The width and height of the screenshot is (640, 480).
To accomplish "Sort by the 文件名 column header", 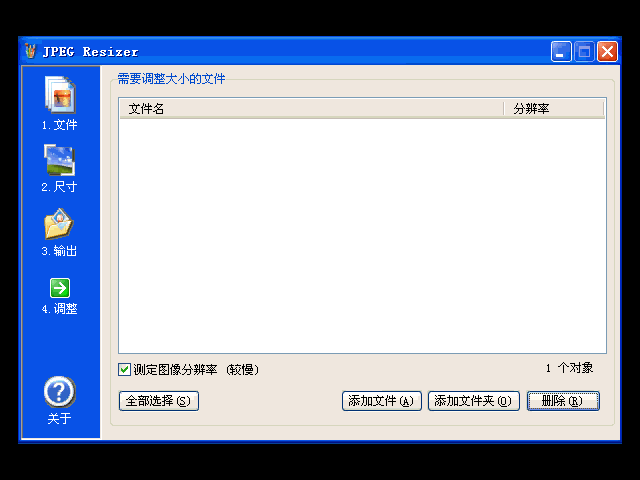I will coord(310,108).
